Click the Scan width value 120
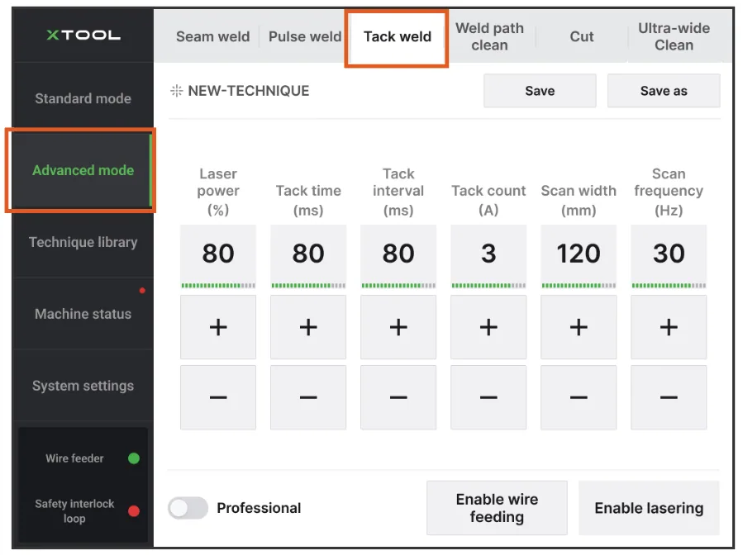Image resolution: width=748 pixels, height=560 pixels. coord(579,253)
